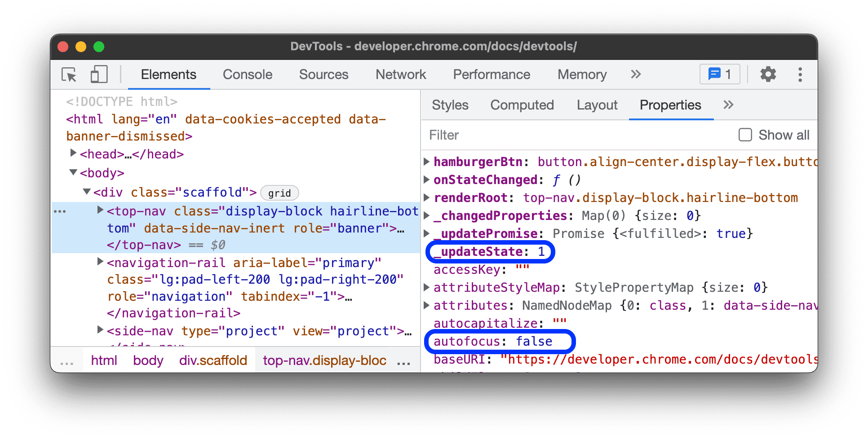Show more main panel tabs chevron
Screen dimensions: 868x439
(x=635, y=75)
